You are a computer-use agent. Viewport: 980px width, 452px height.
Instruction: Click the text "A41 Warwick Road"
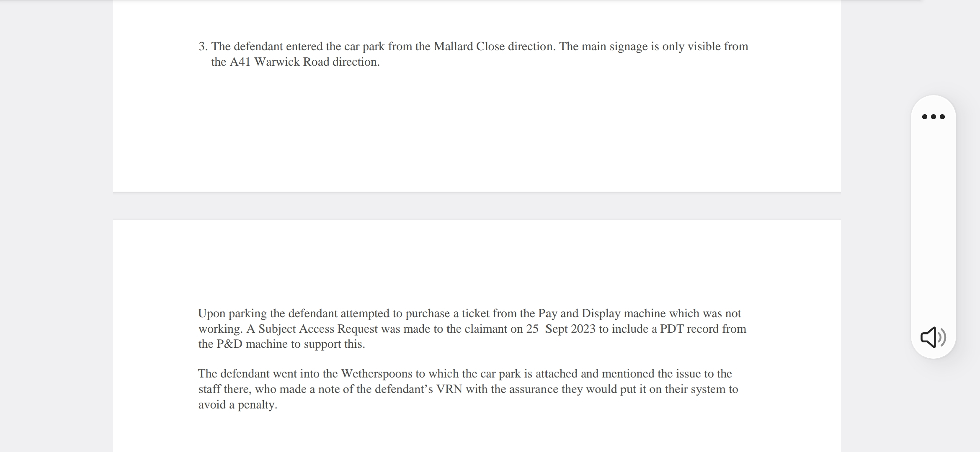[x=279, y=62]
